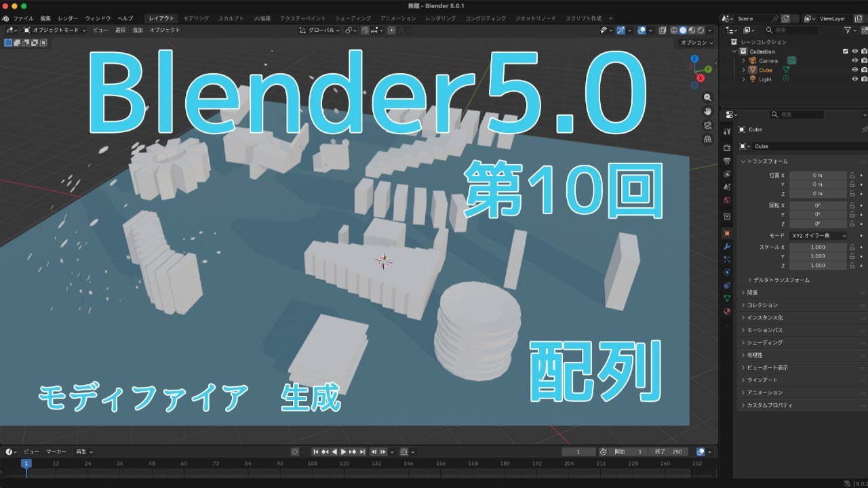Open the Global transform orientation dropdown
The image size is (868, 488).
tap(320, 30)
